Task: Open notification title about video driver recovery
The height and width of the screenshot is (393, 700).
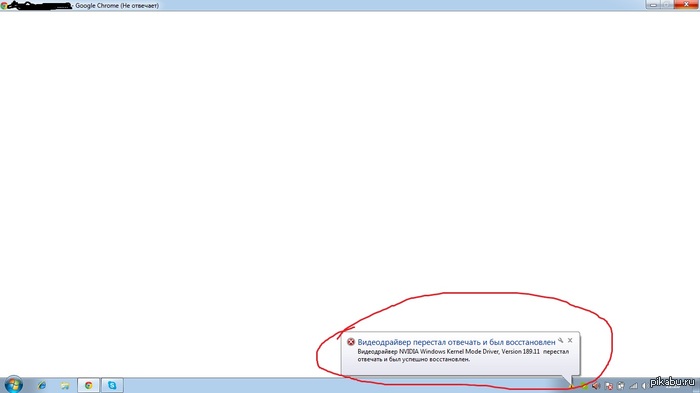Action: click(x=456, y=342)
